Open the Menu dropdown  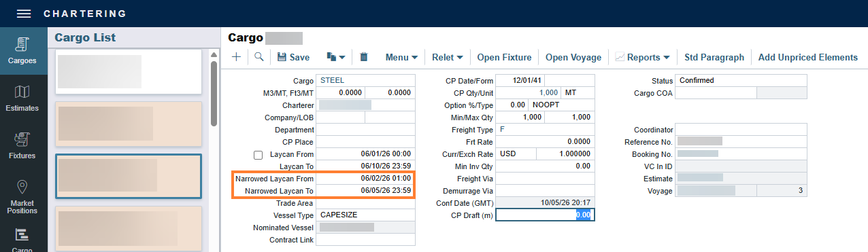[x=401, y=57]
